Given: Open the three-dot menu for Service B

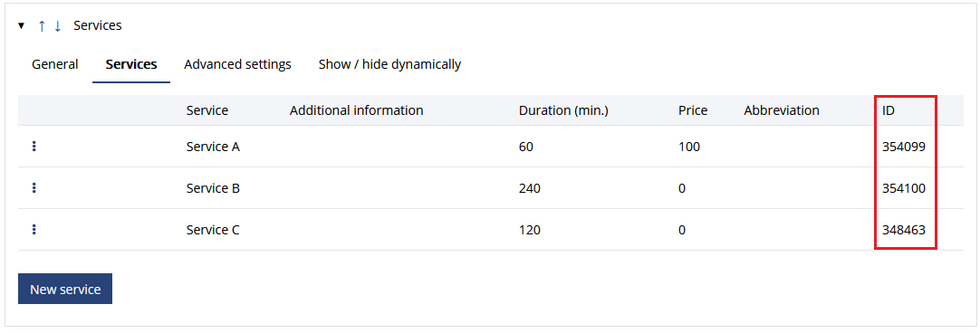Looking at the screenshot, I should 34,187.
